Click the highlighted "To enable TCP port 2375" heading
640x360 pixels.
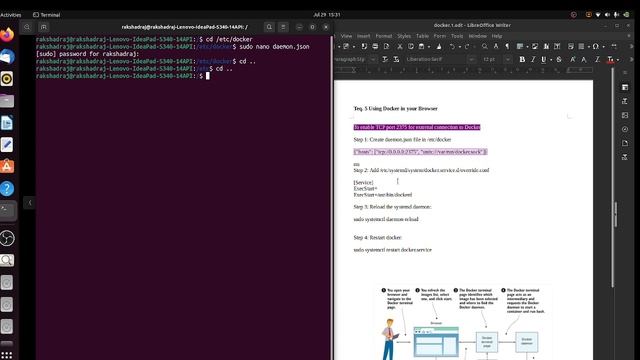pos(417,127)
